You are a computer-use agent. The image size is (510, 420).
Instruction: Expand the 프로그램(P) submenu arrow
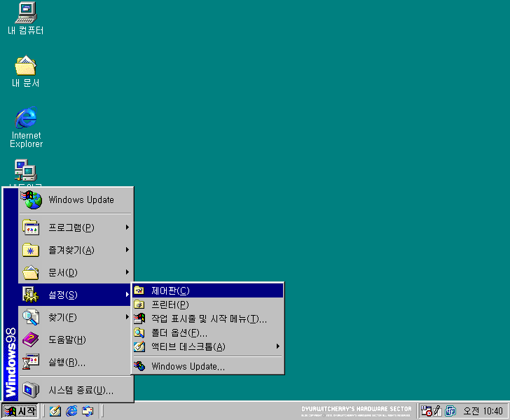(x=127, y=227)
